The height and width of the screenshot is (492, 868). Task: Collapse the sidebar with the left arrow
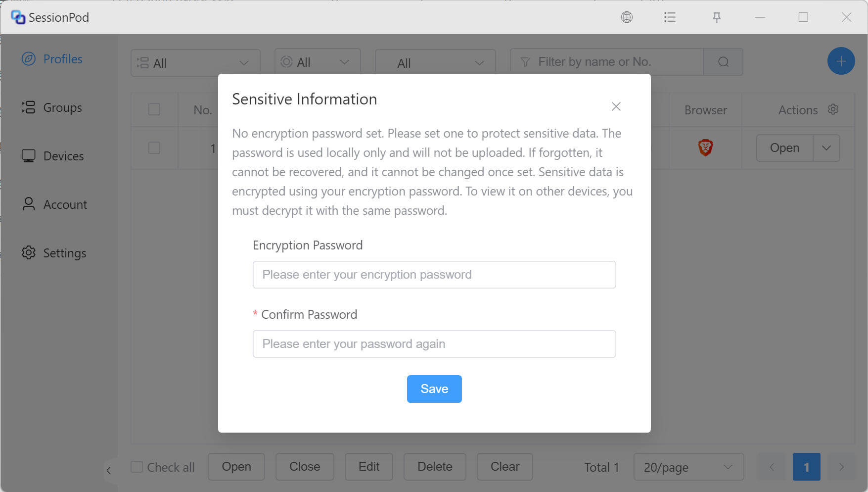(x=109, y=470)
